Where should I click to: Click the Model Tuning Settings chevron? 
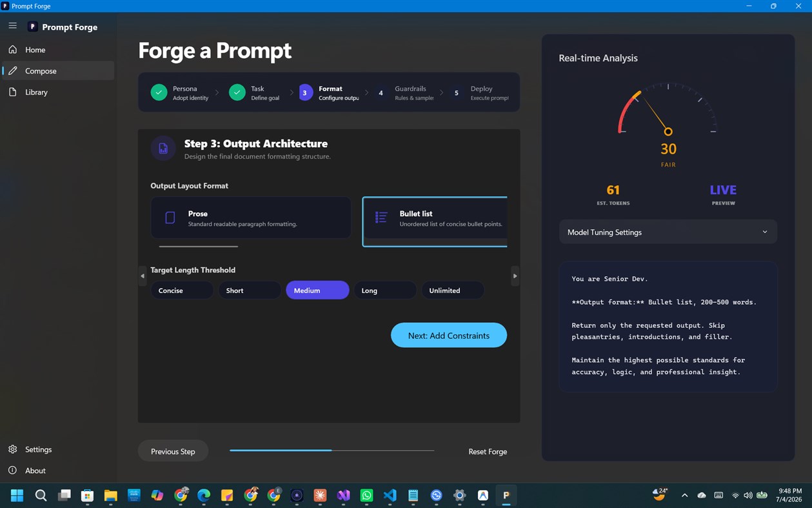pos(765,232)
